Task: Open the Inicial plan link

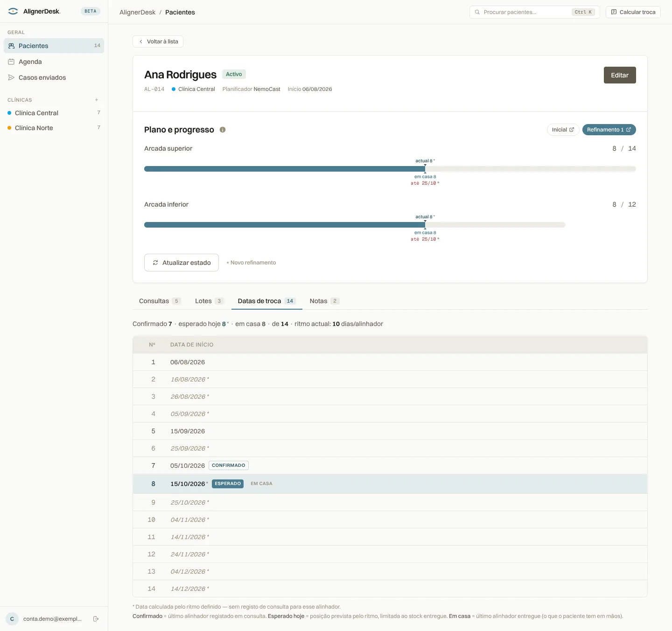Action: [x=563, y=130]
